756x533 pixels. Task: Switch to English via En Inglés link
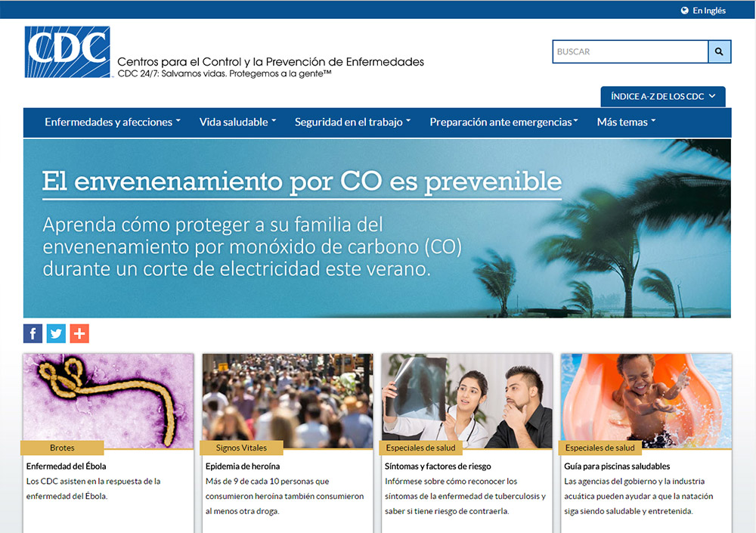(709, 11)
